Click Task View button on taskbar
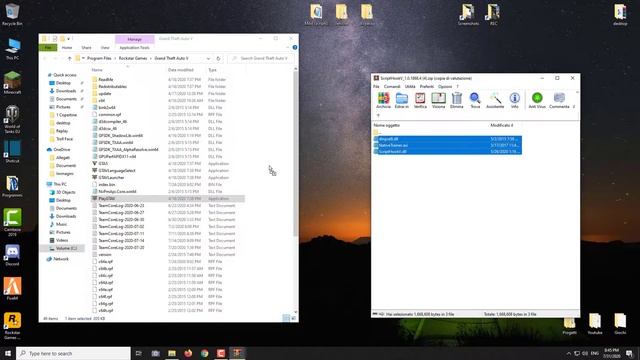Viewport: 640px width, 360px height. click(138, 353)
